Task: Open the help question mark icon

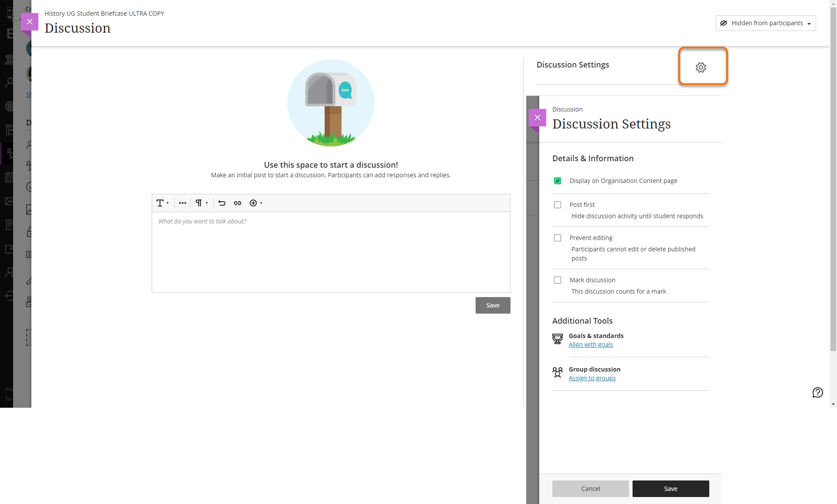Action: (x=817, y=392)
